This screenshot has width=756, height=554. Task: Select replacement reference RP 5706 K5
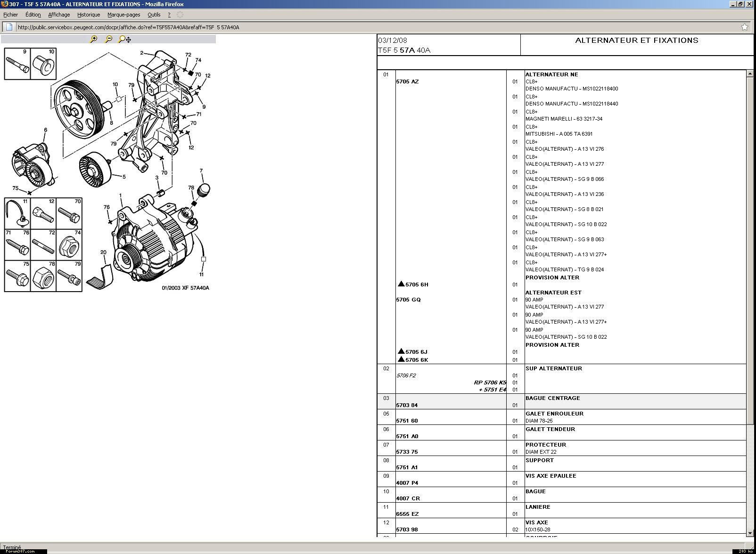[x=490, y=383]
